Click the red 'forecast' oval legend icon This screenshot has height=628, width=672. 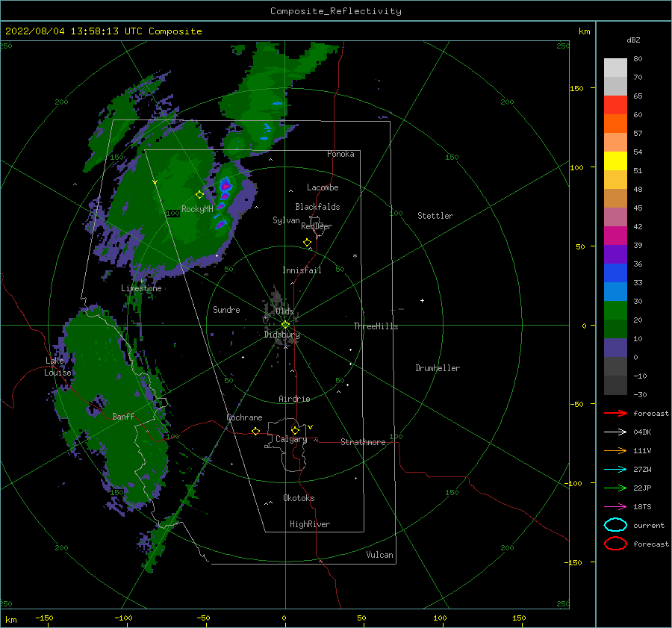tap(615, 544)
